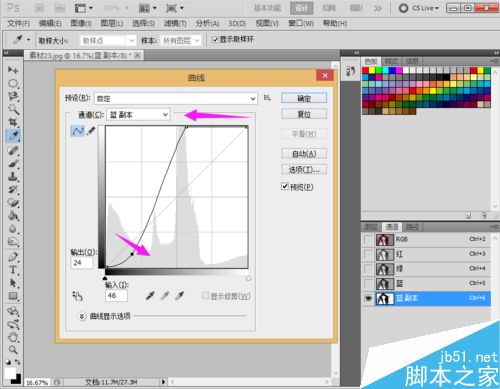Screen dimensions: 500x389
Task: Select the Crop tool
Action: (13, 122)
